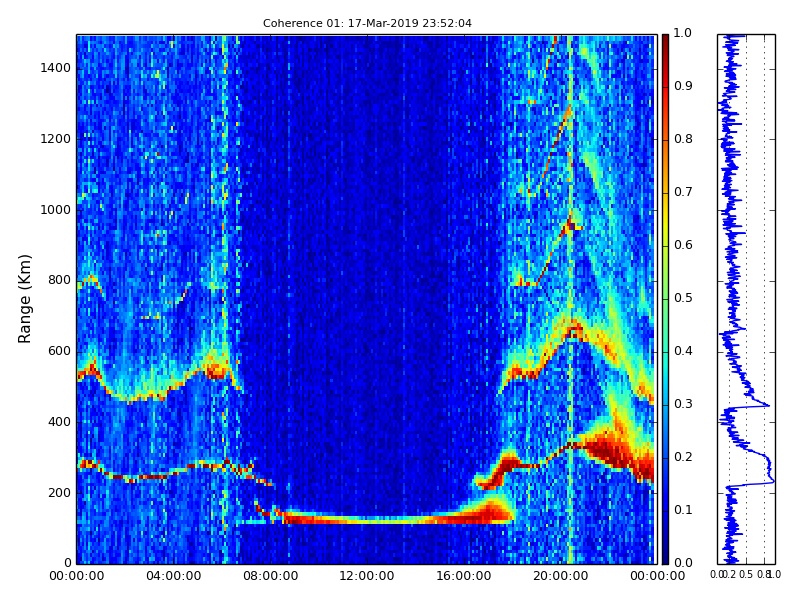800x600 pixels.
Task: Select the 0.5 tick under the profile plot
Action: [746, 574]
